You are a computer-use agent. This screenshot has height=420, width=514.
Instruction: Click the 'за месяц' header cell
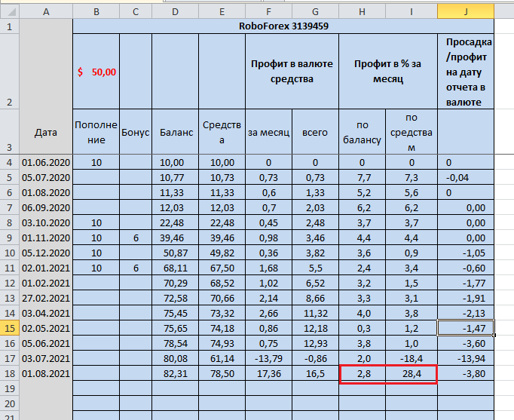point(268,132)
